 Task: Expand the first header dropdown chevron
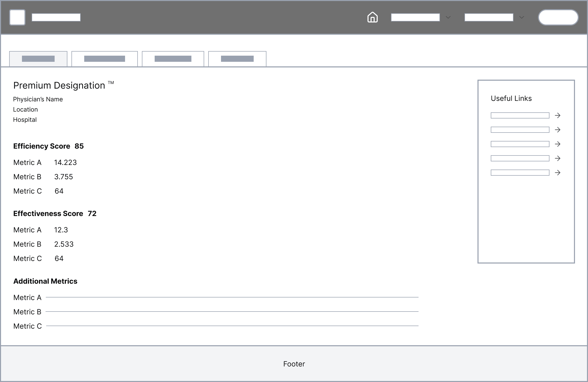[x=448, y=17]
